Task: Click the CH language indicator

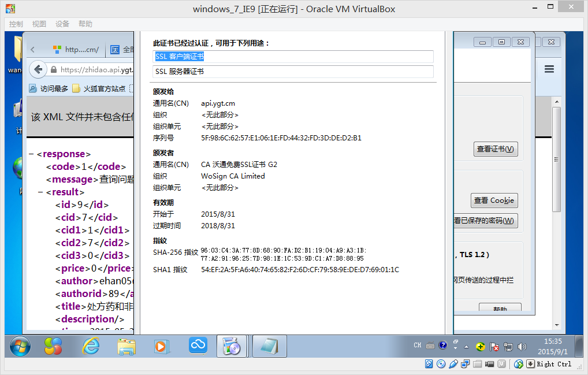Action: point(418,345)
